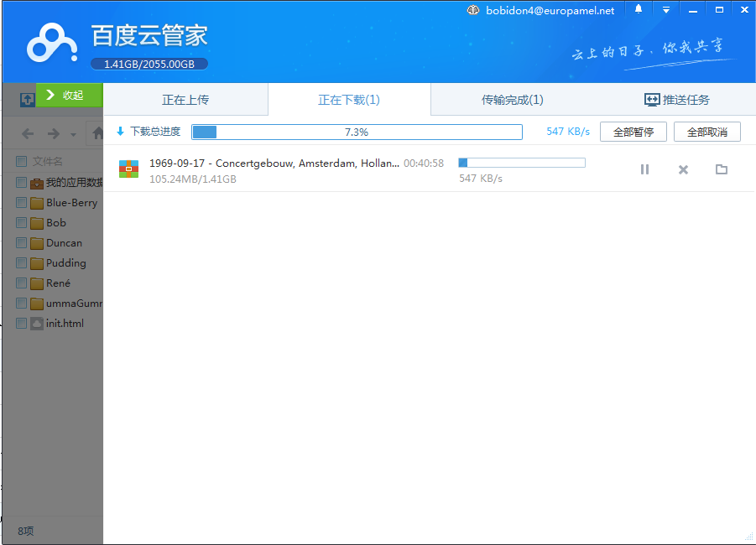
Task: Click the 全部暂停 pause all button
Action: tap(633, 132)
